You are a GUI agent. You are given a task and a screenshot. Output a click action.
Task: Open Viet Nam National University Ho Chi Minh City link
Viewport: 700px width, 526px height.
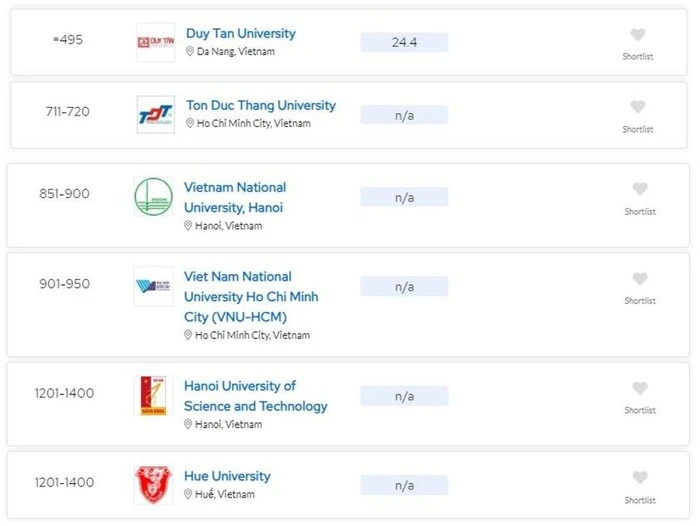[251, 296]
